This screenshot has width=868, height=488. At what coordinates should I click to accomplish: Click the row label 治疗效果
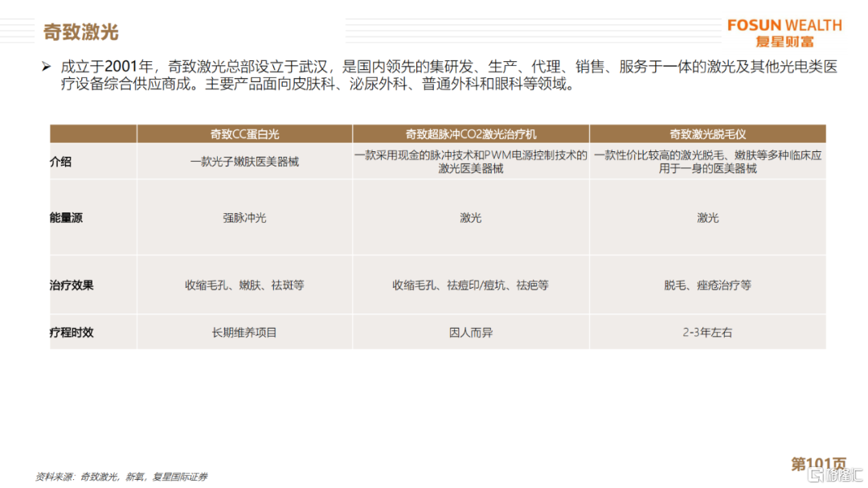72,285
